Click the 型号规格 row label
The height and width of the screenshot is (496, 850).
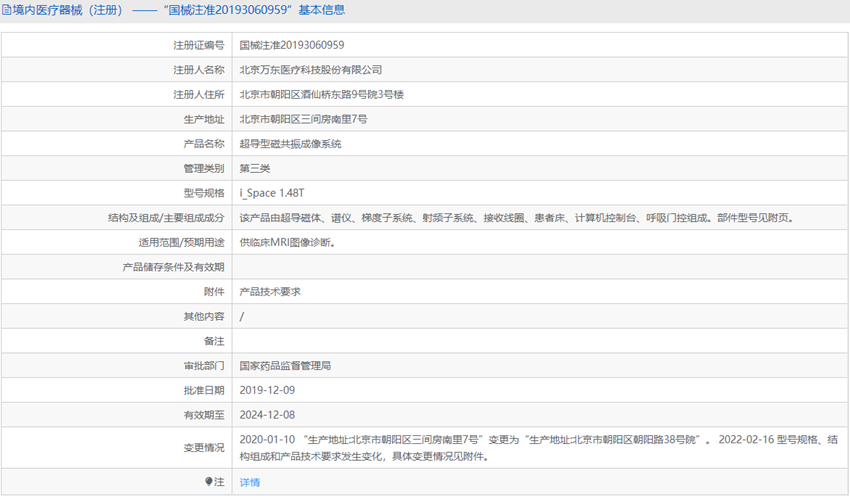point(204,193)
